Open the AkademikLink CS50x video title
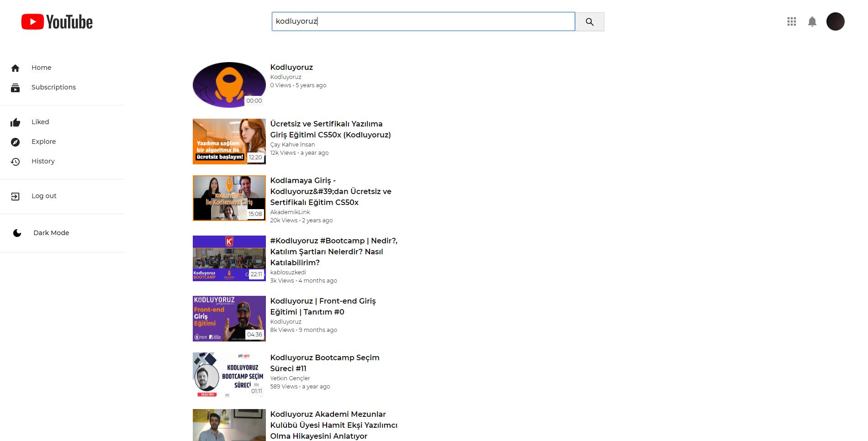 [330, 191]
